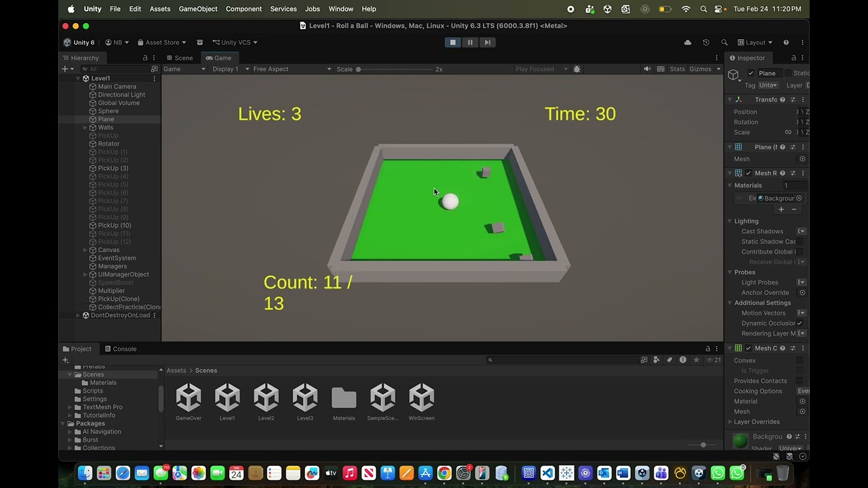The width and height of the screenshot is (868, 488).
Task: Select the Game tab
Action: [218, 58]
